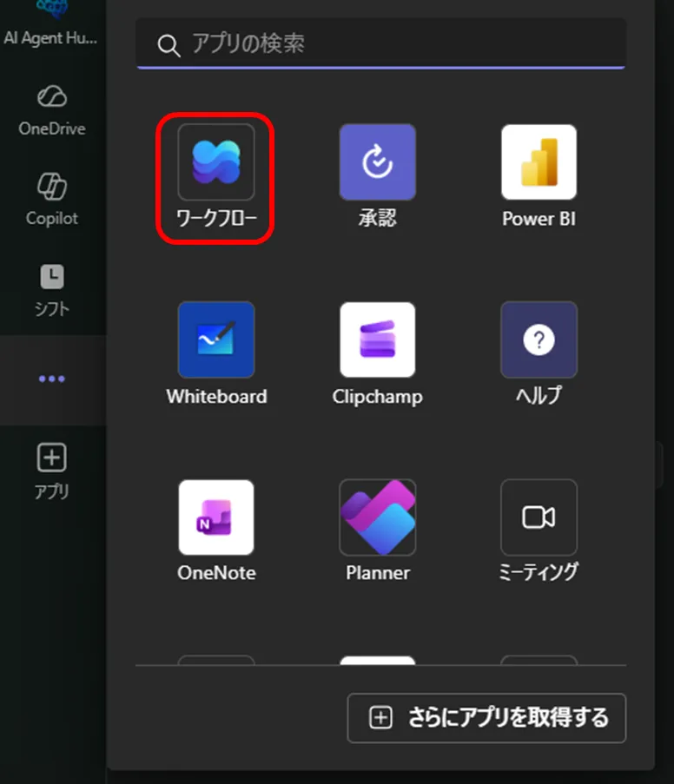The width and height of the screenshot is (674, 784).
Task: Click the three-dot more apps button
Action: (x=52, y=379)
